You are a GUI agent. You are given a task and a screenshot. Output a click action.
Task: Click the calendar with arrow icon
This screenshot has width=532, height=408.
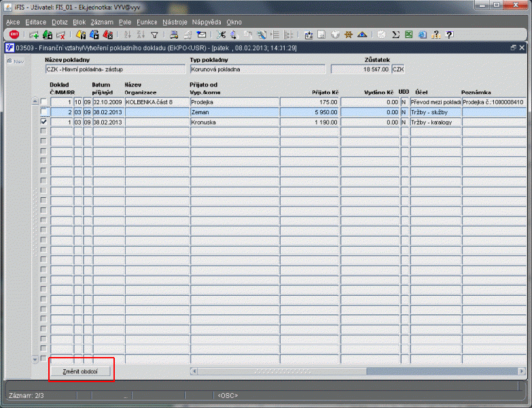tap(308, 35)
